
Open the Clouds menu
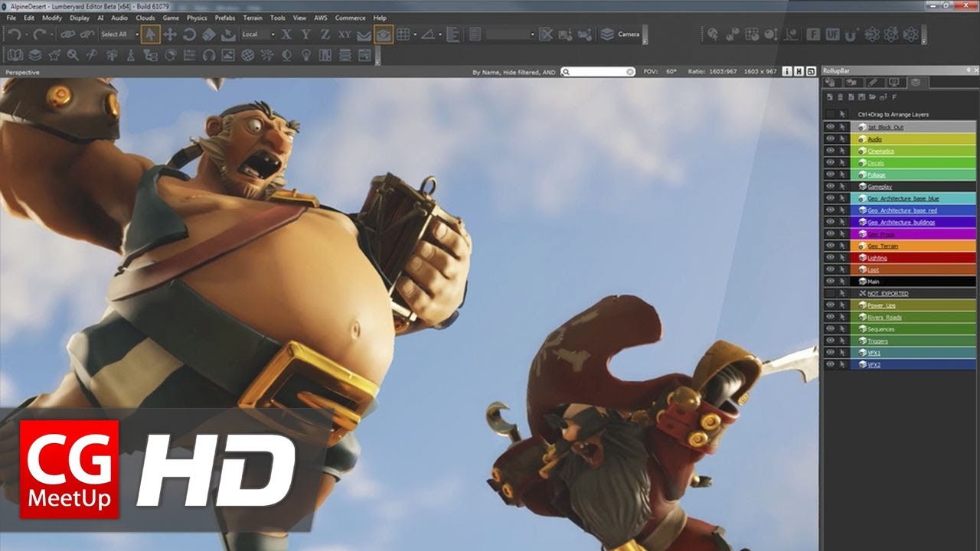click(145, 18)
